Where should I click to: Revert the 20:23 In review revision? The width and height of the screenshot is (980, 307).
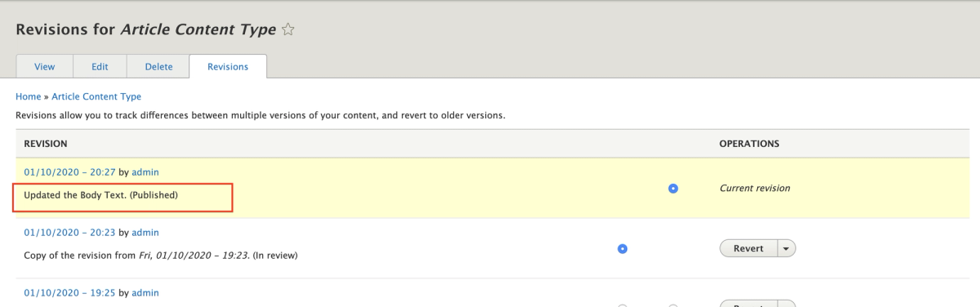click(x=748, y=248)
